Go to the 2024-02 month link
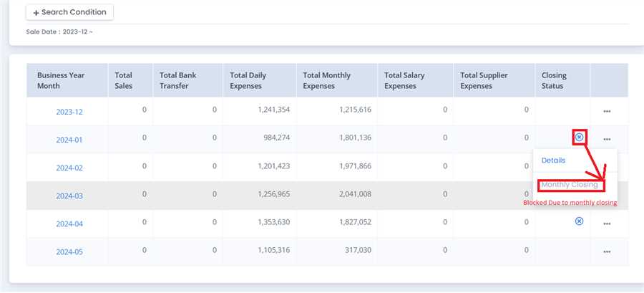The image size is (644, 293). tap(69, 168)
